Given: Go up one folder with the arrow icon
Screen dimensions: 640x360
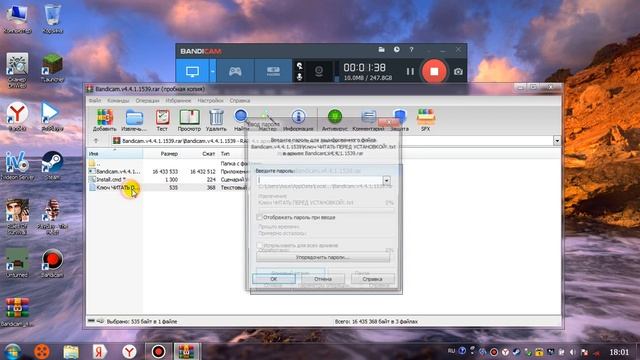Looking at the screenshot, I should [x=96, y=141].
